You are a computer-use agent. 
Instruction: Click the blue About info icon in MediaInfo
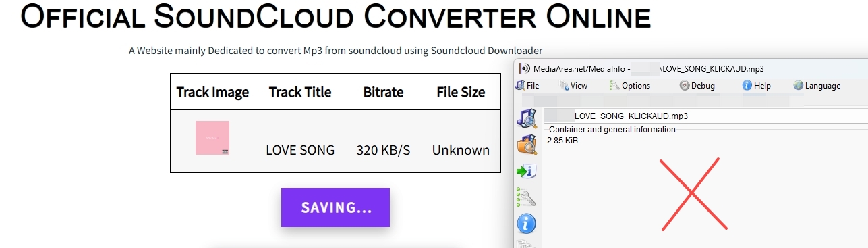[526, 224]
